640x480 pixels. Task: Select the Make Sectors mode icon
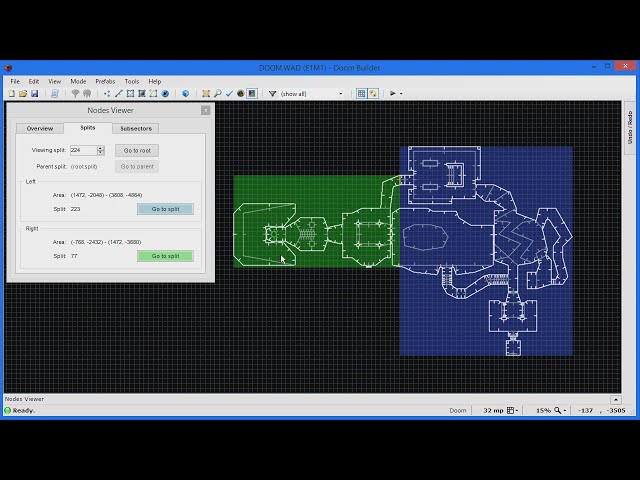click(x=206, y=94)
